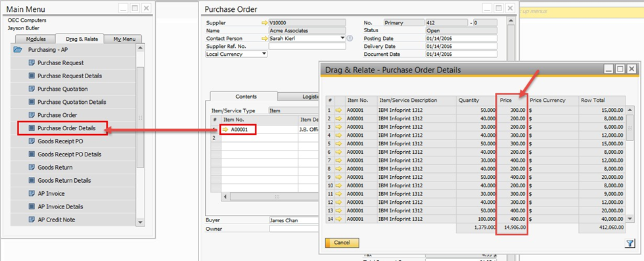Click the 412,060.00 grand total

click(x=602, y=227)
